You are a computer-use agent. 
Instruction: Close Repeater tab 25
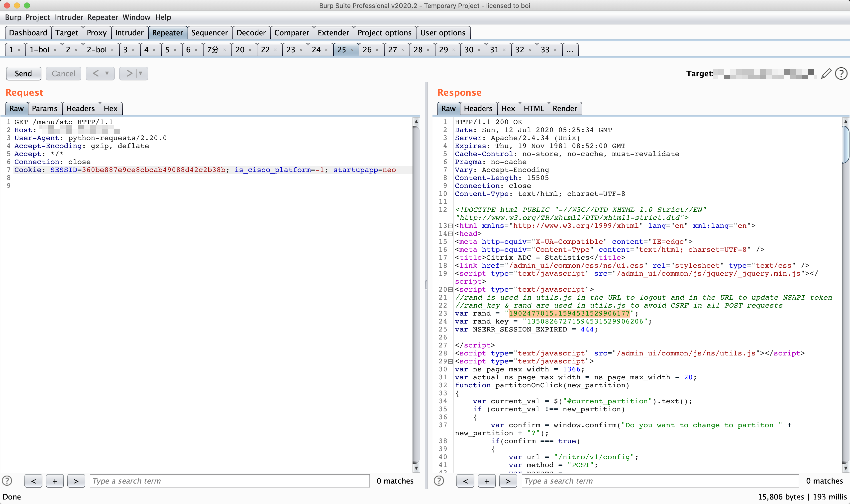point(352,50)
